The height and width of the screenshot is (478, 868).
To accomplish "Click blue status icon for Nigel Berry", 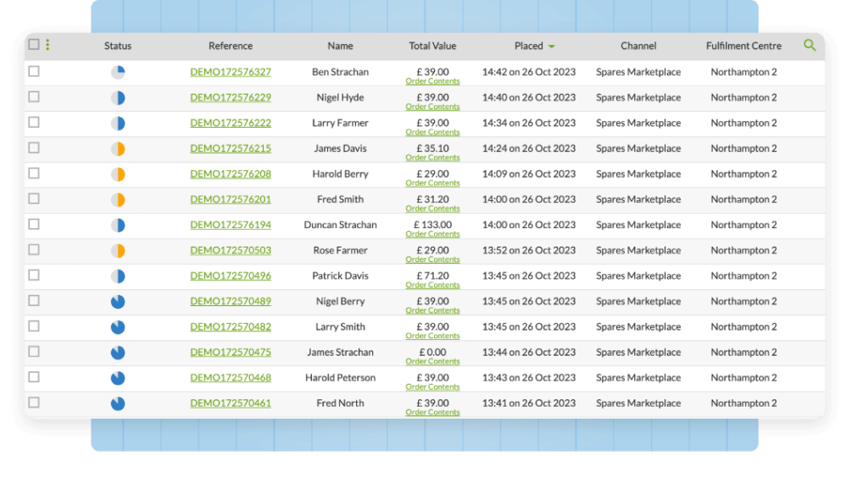I will click(x=118, y=302).
